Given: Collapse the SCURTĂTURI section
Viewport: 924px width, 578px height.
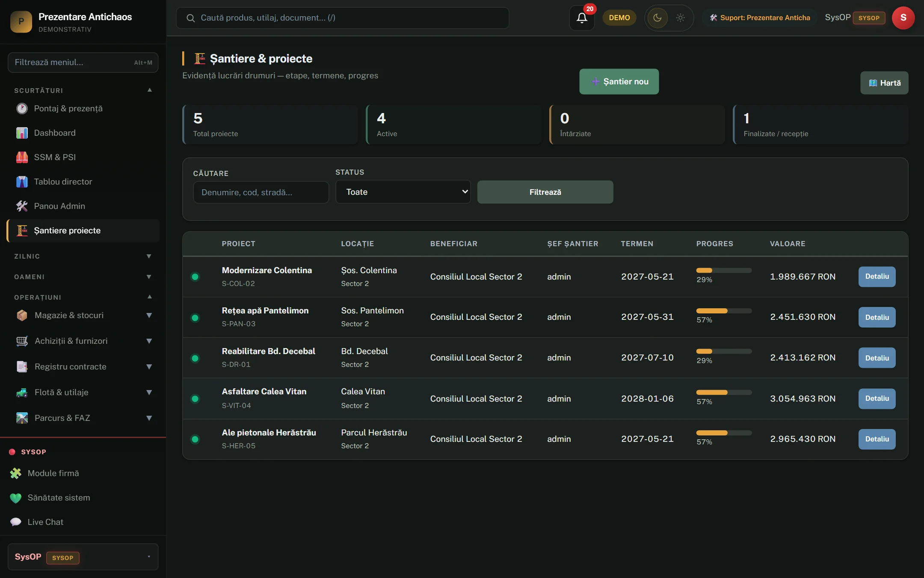Looking at the screenshot, I should tap(150, 90).
